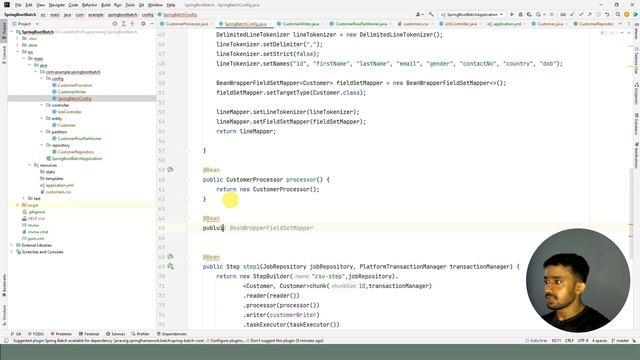Viewport: 640px width, 360px height.
Task: Expand the test folder
Action: coord(24,198)
